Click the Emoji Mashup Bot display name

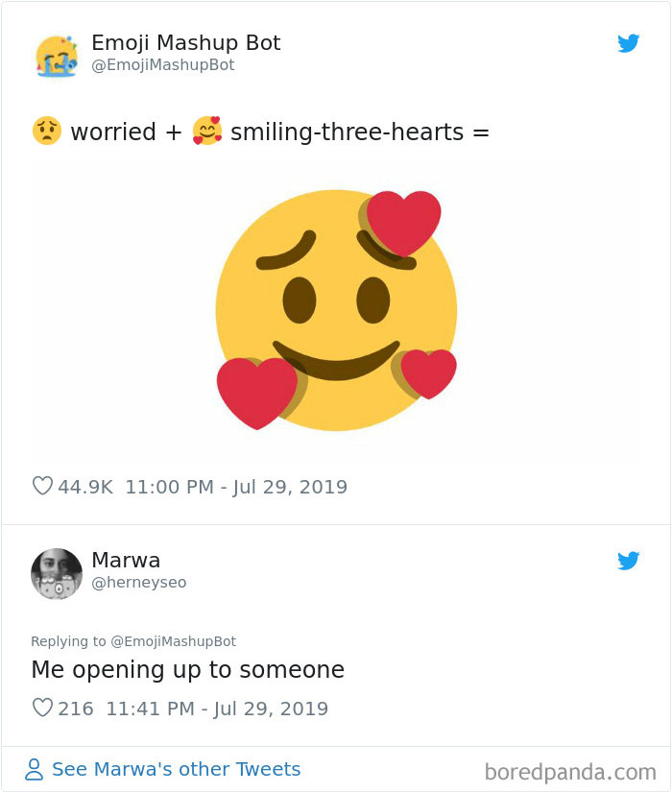185,42
